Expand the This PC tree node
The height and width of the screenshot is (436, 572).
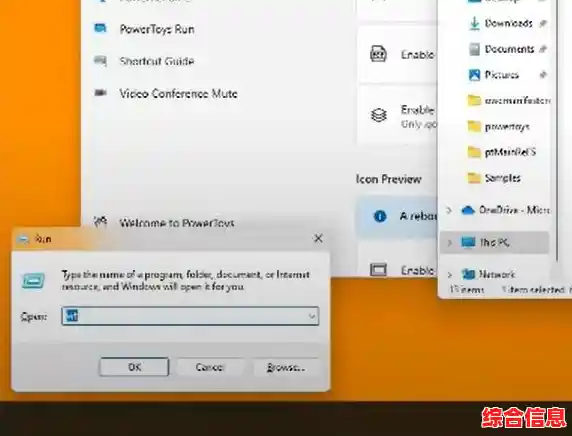pyautogui.click(x=449, y=242)
